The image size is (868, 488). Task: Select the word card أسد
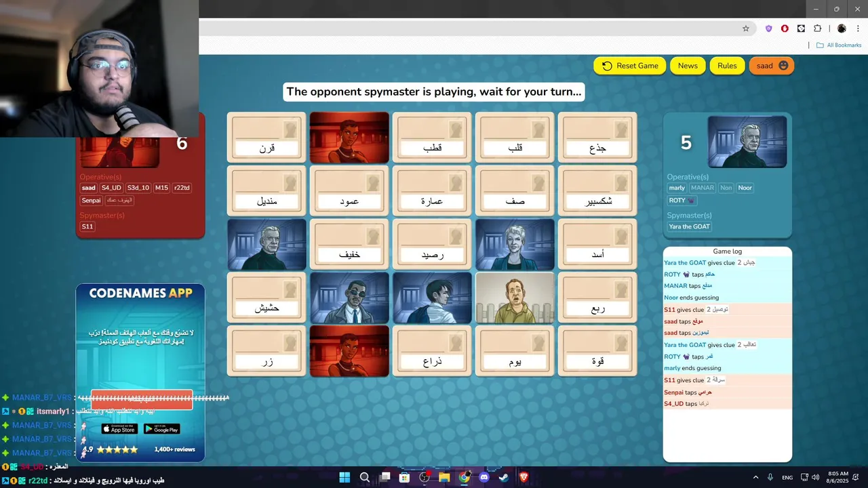pyautogui.click(x=597, y=244)
